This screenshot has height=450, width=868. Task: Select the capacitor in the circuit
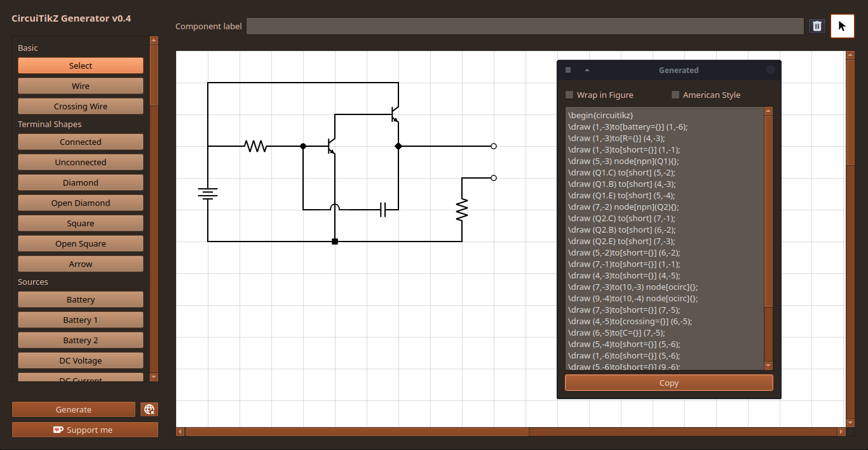pyautogui.click(x=383, y=210)
